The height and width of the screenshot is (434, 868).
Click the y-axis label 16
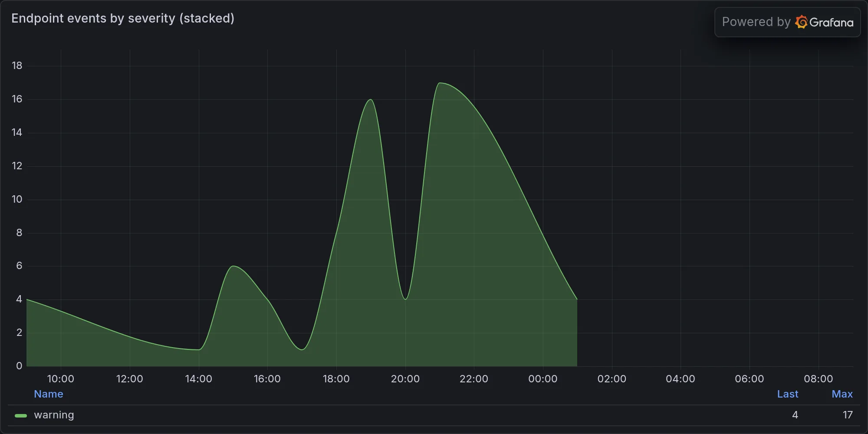pos(17,99)
